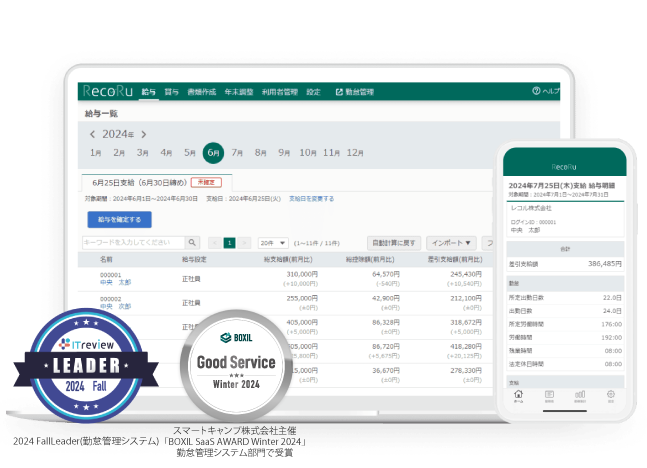Tap the payslip document icon in mobile bar
Image resolution: width=647 pixels, height=468 pixels.
[x=548, y=394]
